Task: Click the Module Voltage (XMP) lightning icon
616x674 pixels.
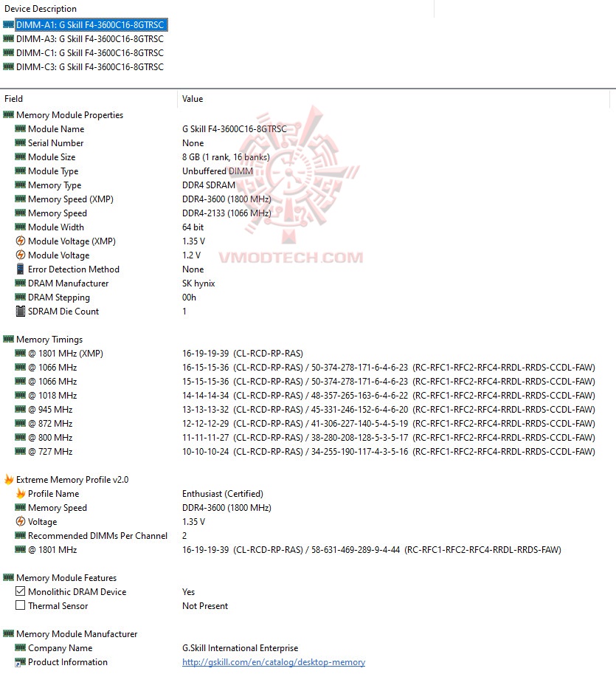Action: tap(20, 241)
